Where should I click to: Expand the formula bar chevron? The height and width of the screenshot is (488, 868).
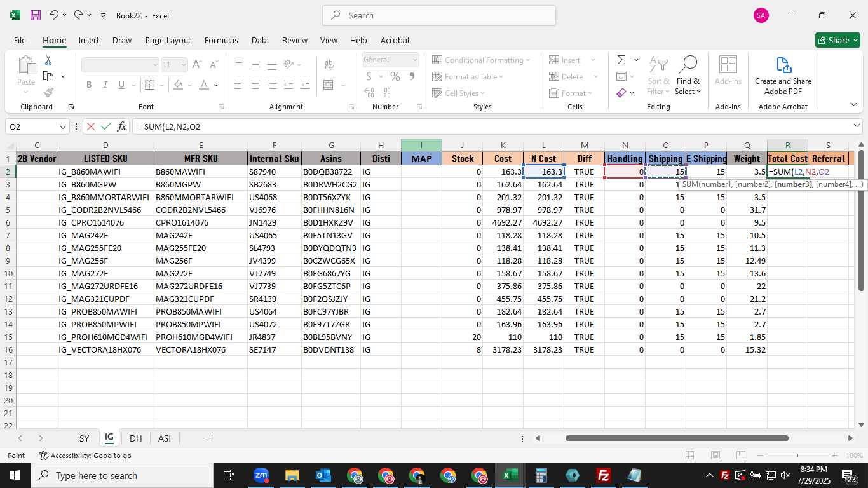tap(857, 126)
